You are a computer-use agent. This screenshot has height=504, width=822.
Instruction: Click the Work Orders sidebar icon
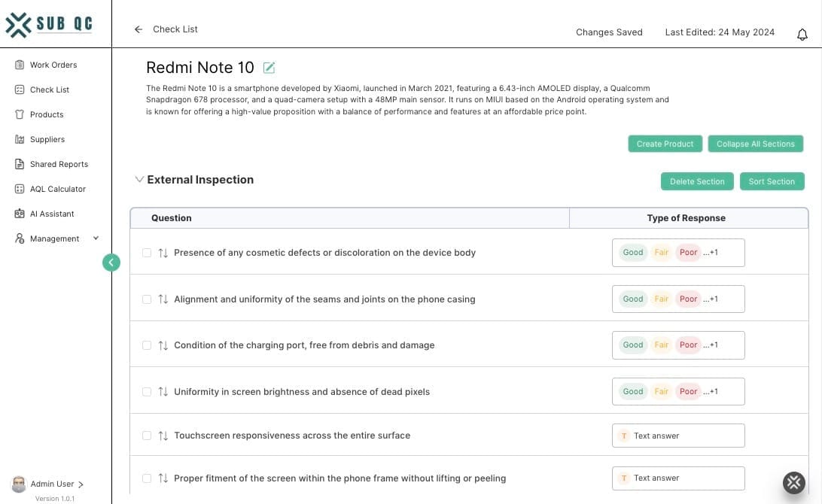pos(20,65)
